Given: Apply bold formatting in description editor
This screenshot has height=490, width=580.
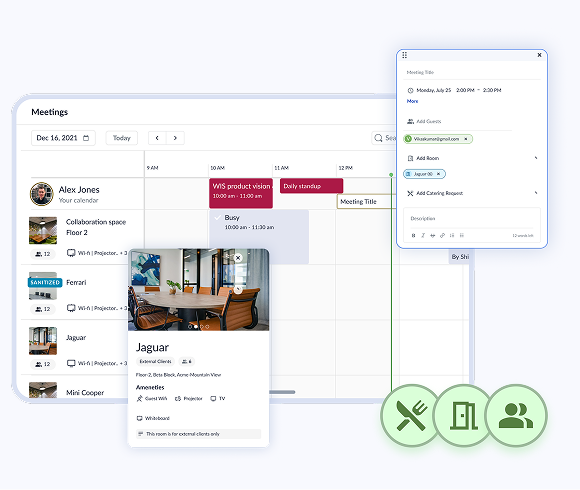Looking at the screenshot, I should click(x=414, y=236).
